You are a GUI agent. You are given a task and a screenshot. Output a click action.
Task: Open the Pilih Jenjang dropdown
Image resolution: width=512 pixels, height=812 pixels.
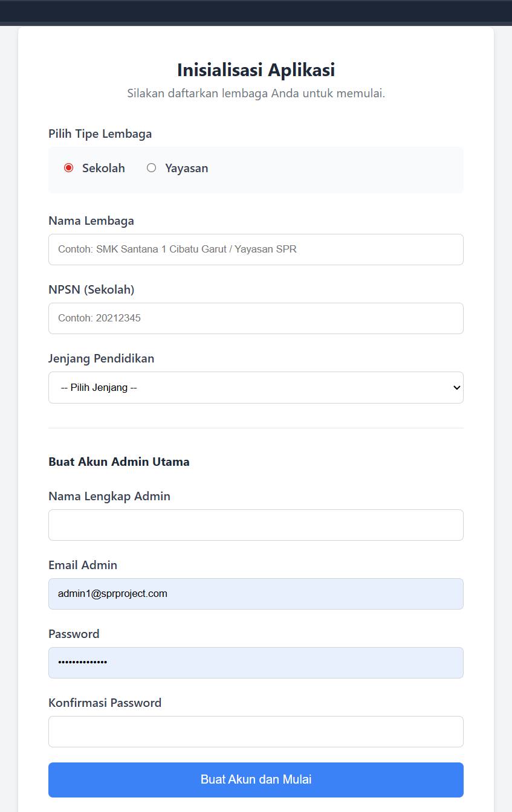pyautogui.click(x=256, y=387)
